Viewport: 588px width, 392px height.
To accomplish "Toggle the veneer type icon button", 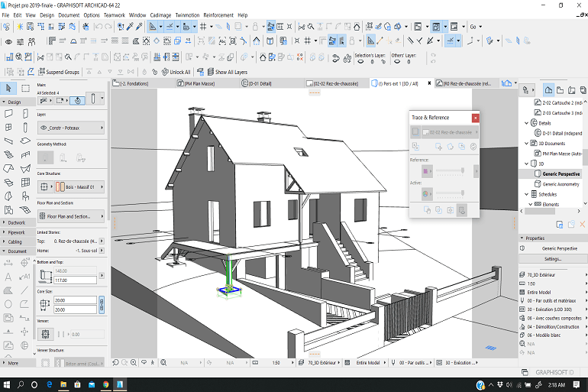I will tap(45, 334).
